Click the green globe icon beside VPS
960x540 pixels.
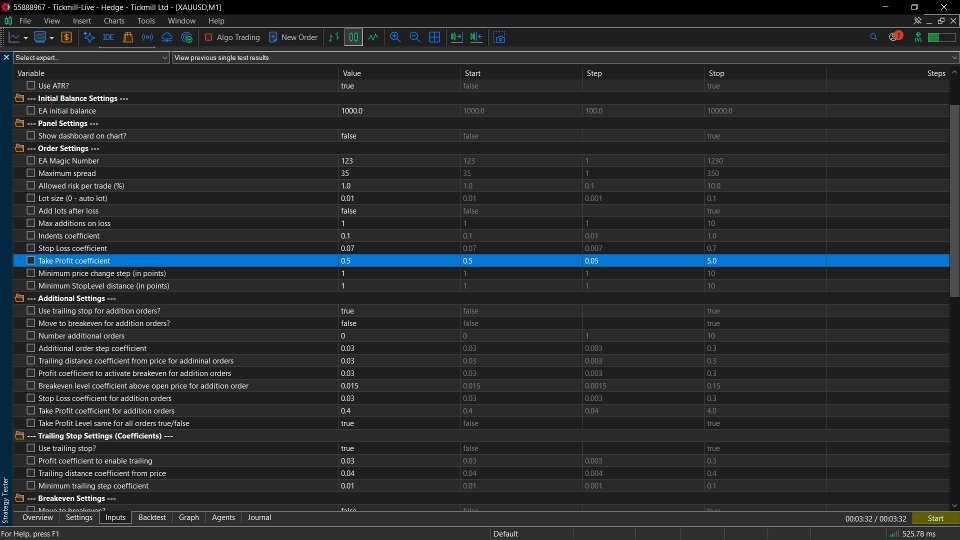coord(187,37)
